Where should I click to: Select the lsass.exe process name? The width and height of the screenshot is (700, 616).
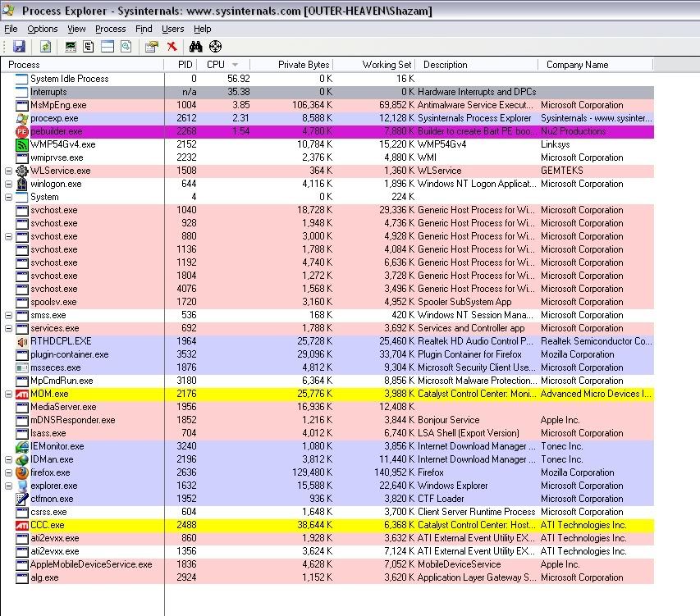pyautogui.click(x=48, y=433)
